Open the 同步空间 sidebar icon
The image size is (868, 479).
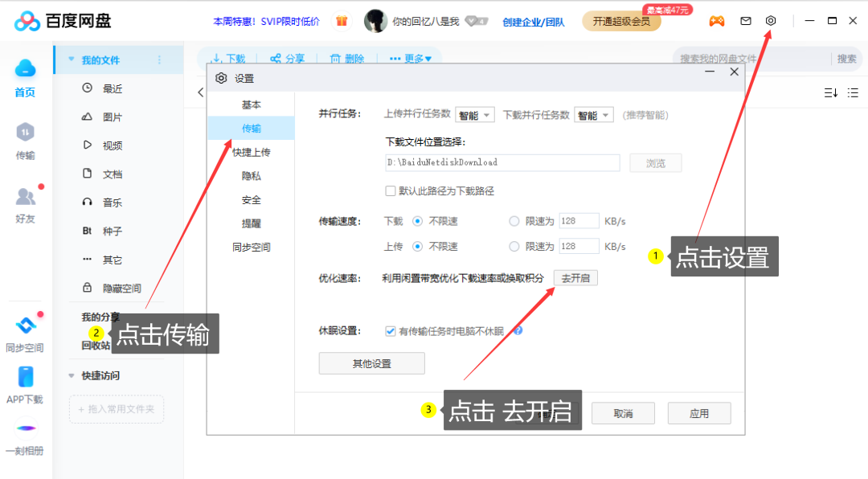(25, 325)
